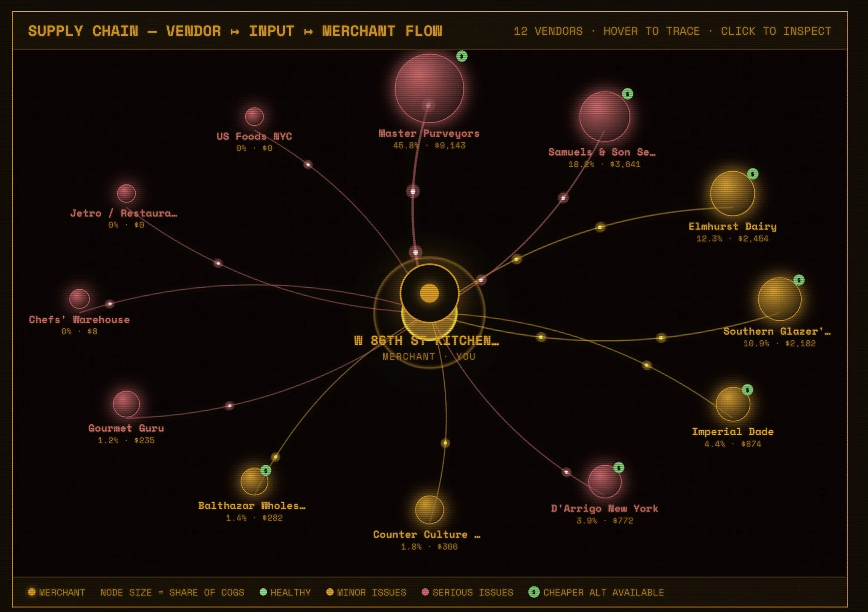Image resolution: width=868 pixels, height=612 pixels.
Task: Inspect the Master Purveyors vendor node
Action: [429, 88]
